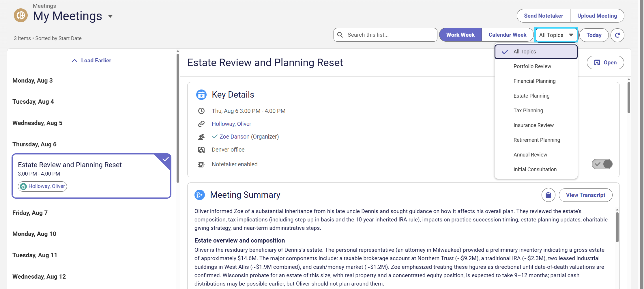This screenshot has height=289, width=644.
Task: Select Work Week view toggle
Action: (460, 35)
